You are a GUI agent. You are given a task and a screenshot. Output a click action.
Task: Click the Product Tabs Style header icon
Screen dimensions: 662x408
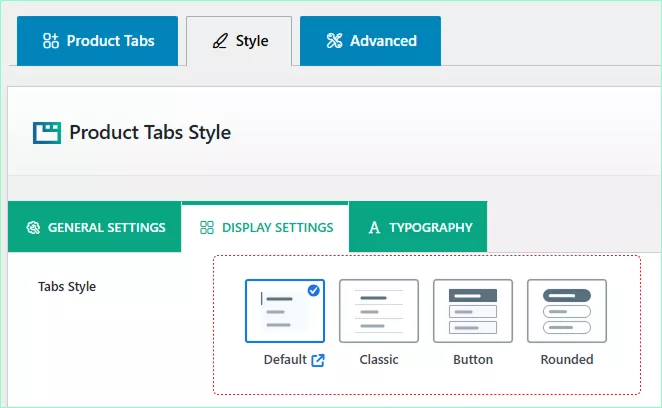[x=46, y=132]
